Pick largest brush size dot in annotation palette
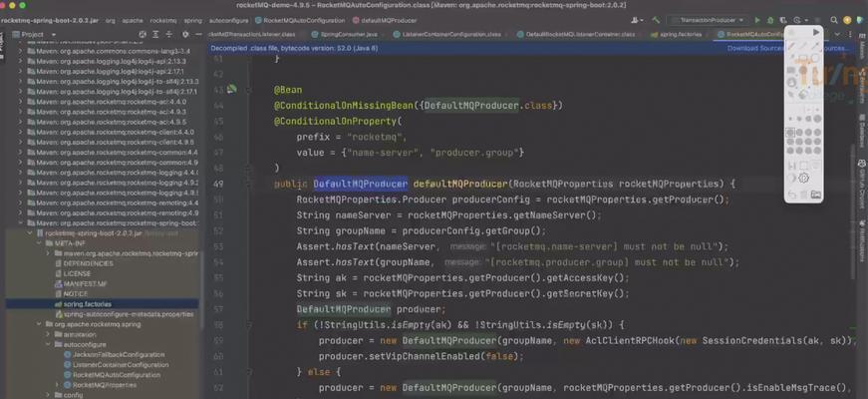This screenshot has height=399, width=868. coord(816,118)
